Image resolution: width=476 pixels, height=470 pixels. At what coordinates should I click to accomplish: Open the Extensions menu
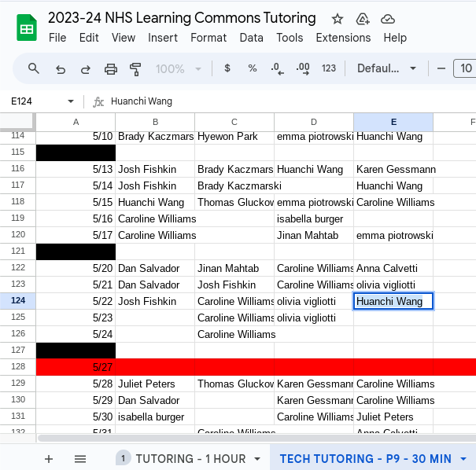pos(343,38)
